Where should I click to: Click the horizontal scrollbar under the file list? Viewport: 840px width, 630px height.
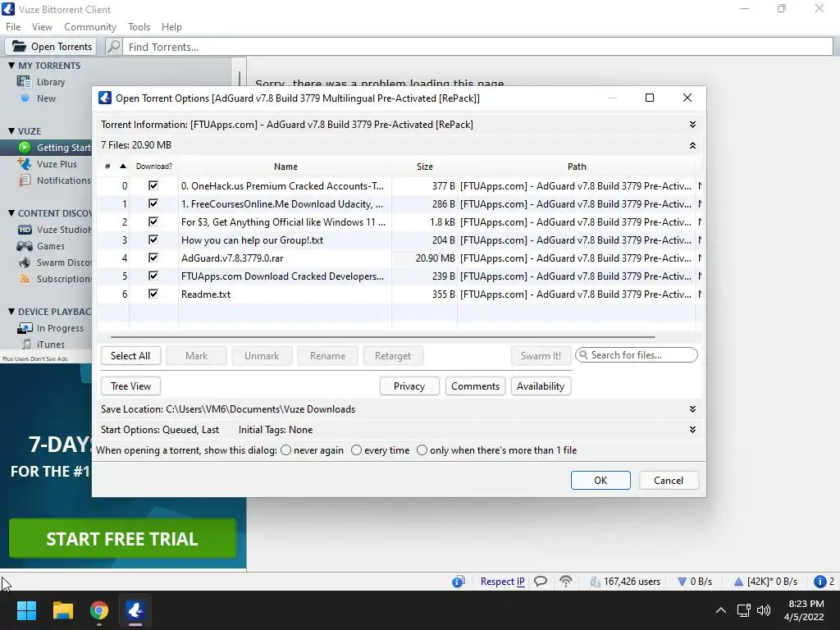382,337
